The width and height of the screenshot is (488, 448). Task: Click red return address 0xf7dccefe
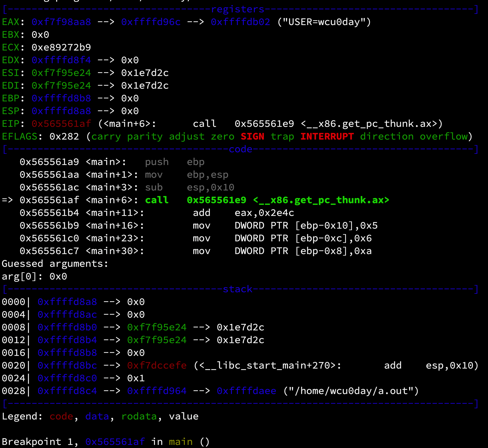(x=157, y=365)
